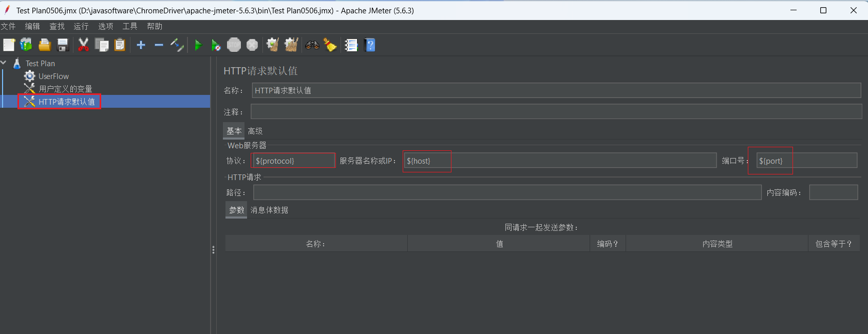
Task: Open the Templates icon in toolbar
Action: coord(26,45)
